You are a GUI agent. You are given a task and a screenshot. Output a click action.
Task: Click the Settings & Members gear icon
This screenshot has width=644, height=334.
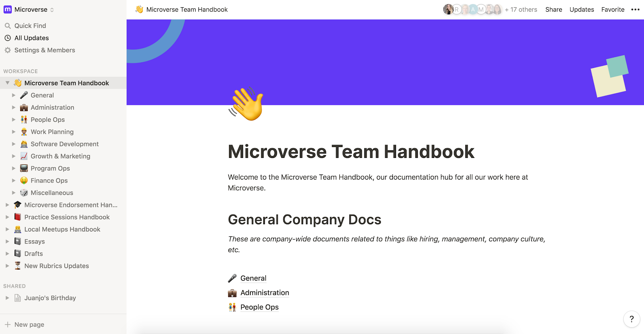8,50
